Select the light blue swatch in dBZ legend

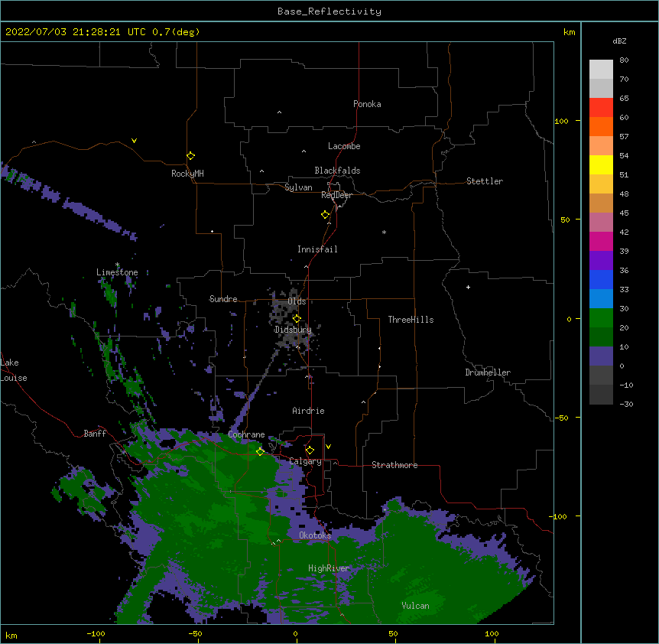point(601,298)
